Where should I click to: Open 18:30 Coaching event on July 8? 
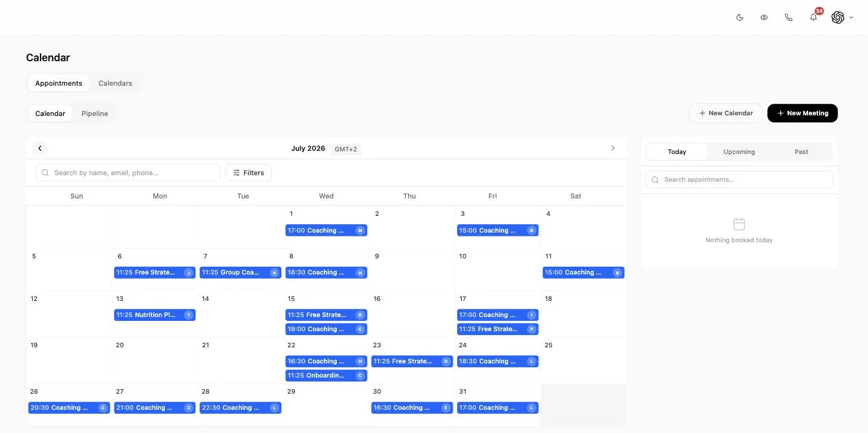pyautogui.click(x=326, y=273)
